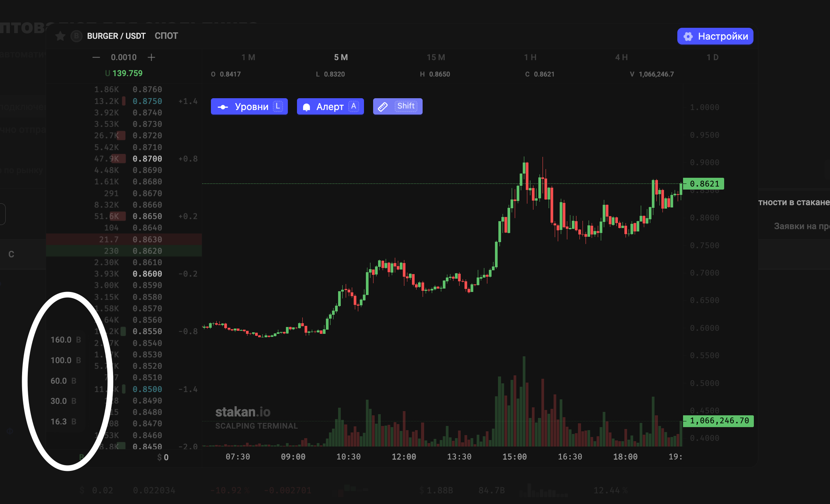This screenshot has width=830, height=504.
Task: Switch chart to 15 M timeframe
Action: pyautogui.click(x=436, y=57)
